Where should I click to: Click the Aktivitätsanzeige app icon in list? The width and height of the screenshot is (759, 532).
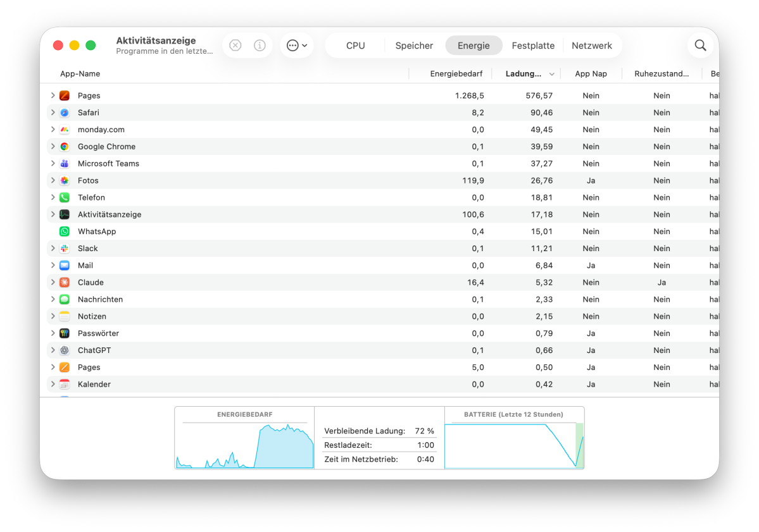pyautogui.click(x=65, y=214)
